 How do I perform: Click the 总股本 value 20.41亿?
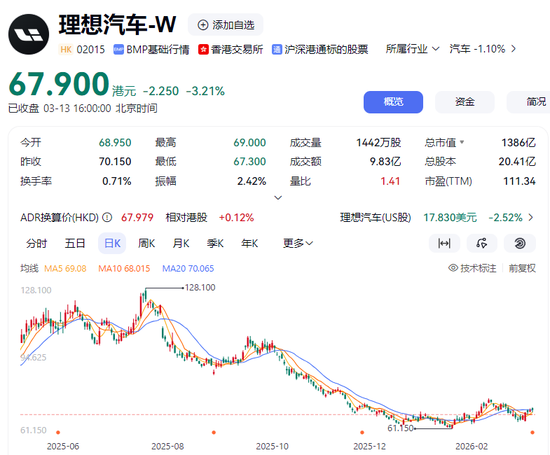coord(517,161)
